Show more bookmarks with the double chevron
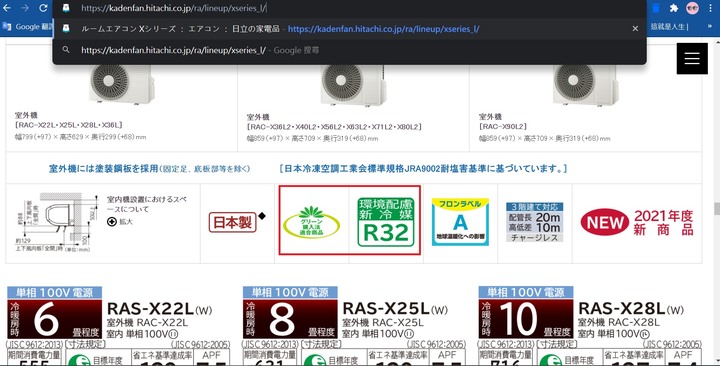Viewport: 720px width, 366px height. click(709, 27)
